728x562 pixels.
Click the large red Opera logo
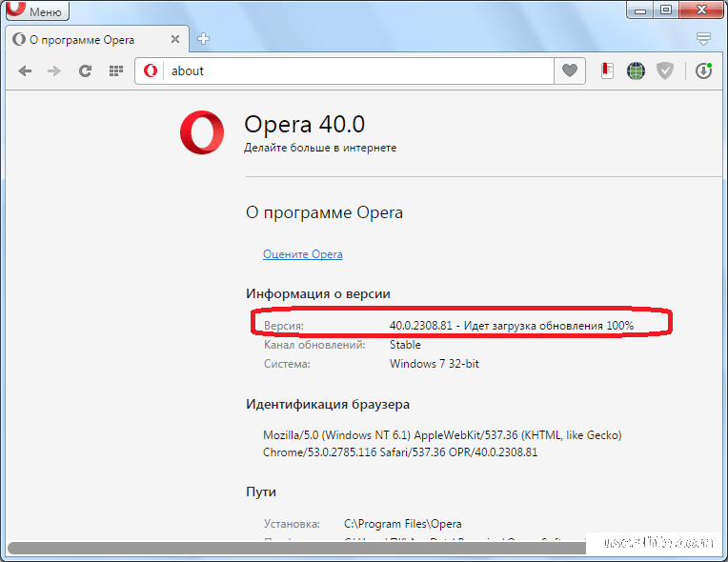[202, 132]
